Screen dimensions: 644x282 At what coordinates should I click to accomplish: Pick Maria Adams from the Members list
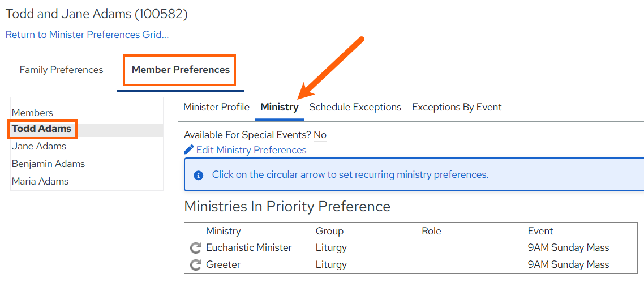point(40,181)
